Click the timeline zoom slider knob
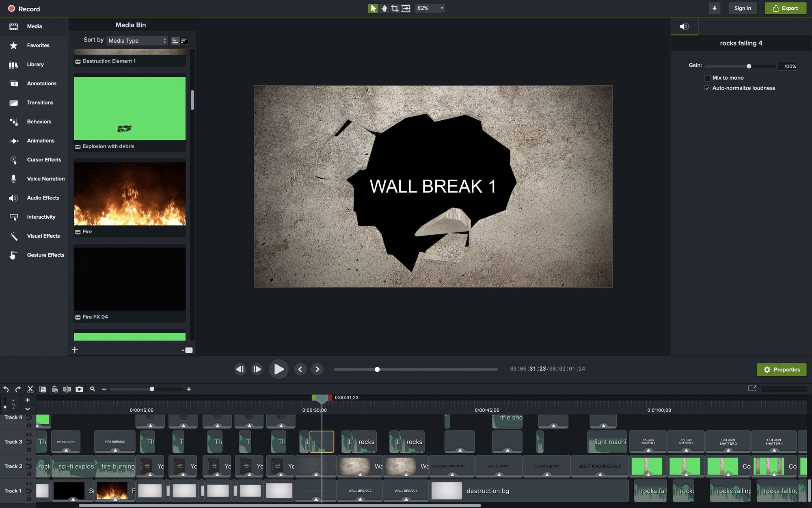 click(152, 389)
